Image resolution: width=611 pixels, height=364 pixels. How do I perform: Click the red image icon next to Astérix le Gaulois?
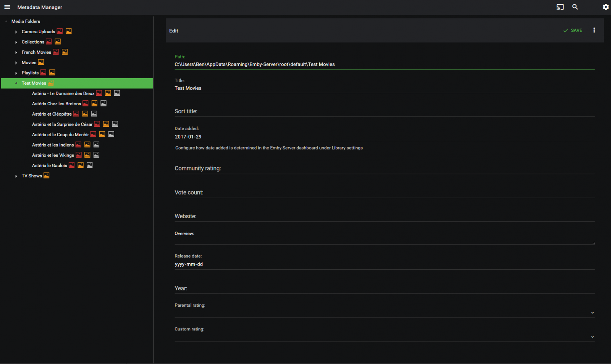pyautogui.click(x=72, y=165)
